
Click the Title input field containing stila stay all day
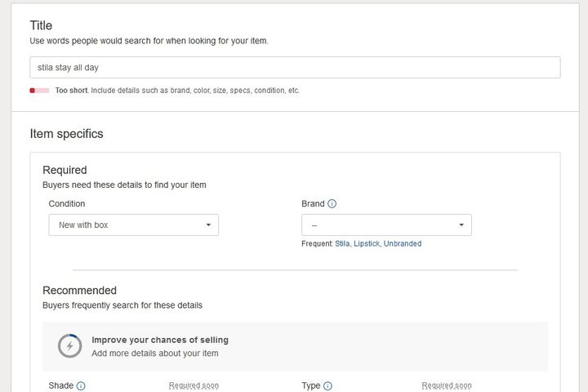coord(295,68)
